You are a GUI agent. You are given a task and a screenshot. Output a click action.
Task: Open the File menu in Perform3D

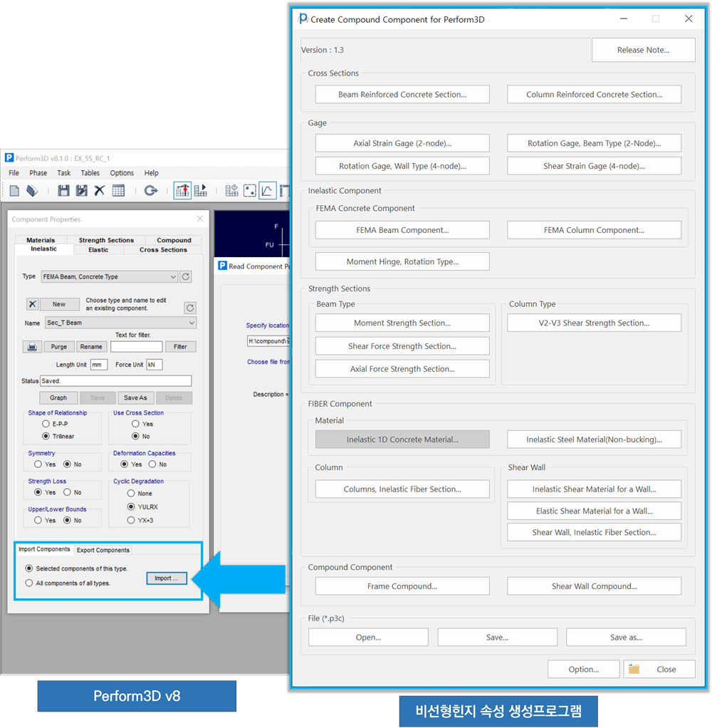[14, 172]
